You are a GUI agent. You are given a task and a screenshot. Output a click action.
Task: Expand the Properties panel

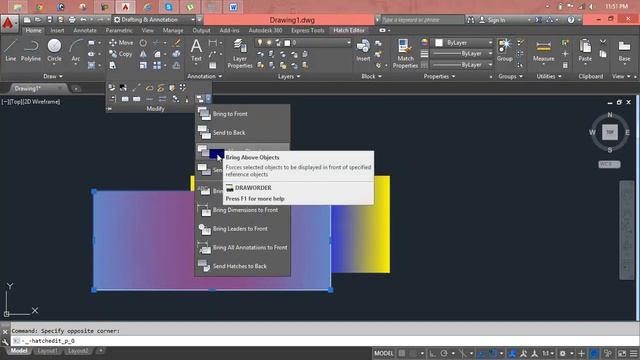(439, 76)
